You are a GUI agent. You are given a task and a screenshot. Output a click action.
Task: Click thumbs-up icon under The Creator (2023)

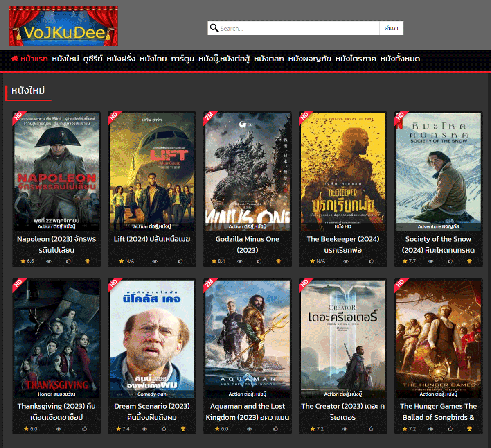point(371,429)
